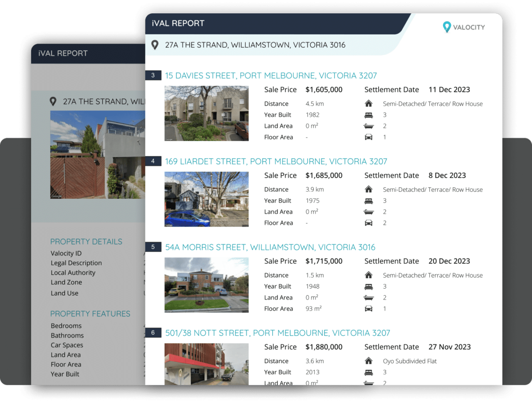The width and height of the screenshot is (532, 401).
Task: Click the location pin in the back report
Action: (x=53, y=101)
